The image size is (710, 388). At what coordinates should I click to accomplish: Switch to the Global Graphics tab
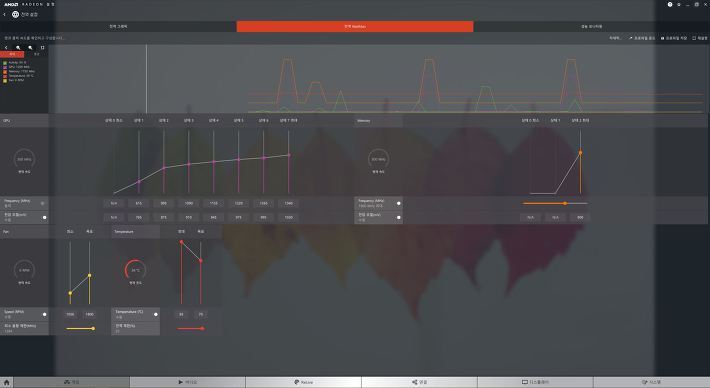click(x=118, y=27)
